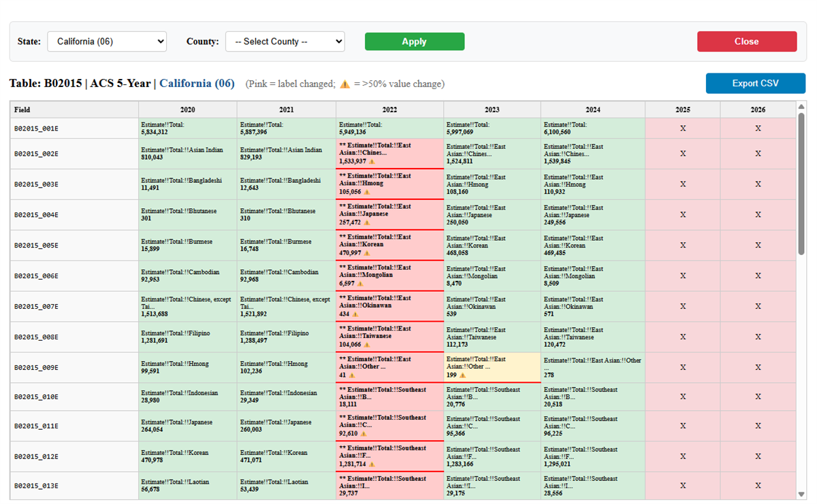The width and height of the screenshot is (817, 504).
Task: Open the State dropdown showing California (06)
Action: point(107,41)
